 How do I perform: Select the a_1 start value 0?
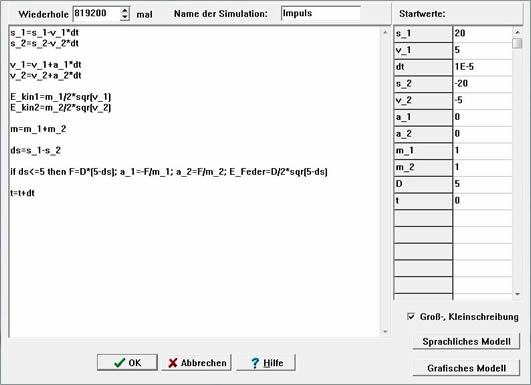483,117
